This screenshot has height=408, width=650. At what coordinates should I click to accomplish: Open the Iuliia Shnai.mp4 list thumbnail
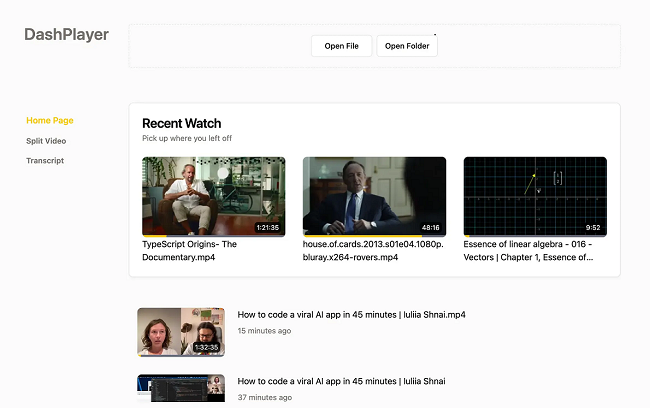click(181, 332)
